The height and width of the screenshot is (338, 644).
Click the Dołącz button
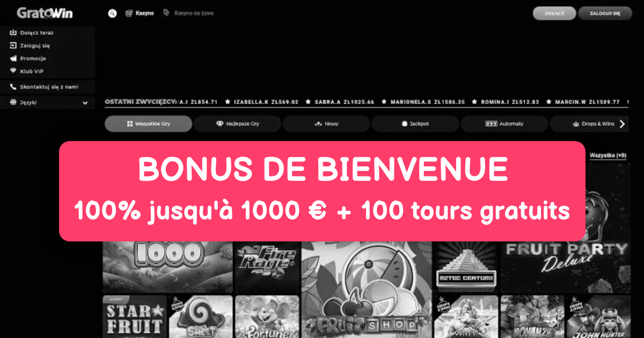pyautogui.click(x=554, y=13)
